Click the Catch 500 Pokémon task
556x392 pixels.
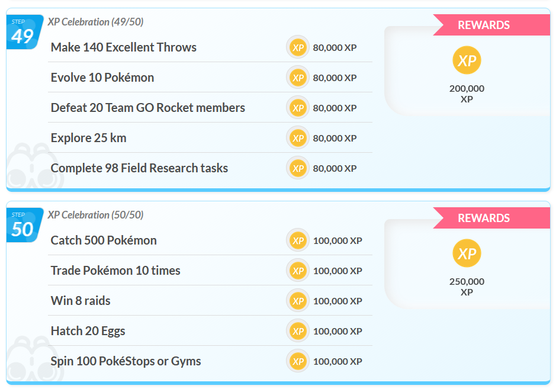tap(104, 240)
